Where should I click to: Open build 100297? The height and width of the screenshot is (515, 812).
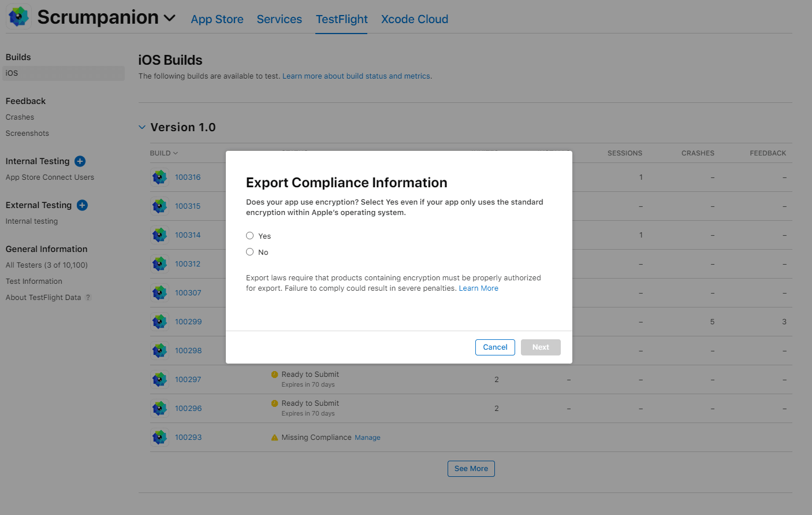point(188,380)
